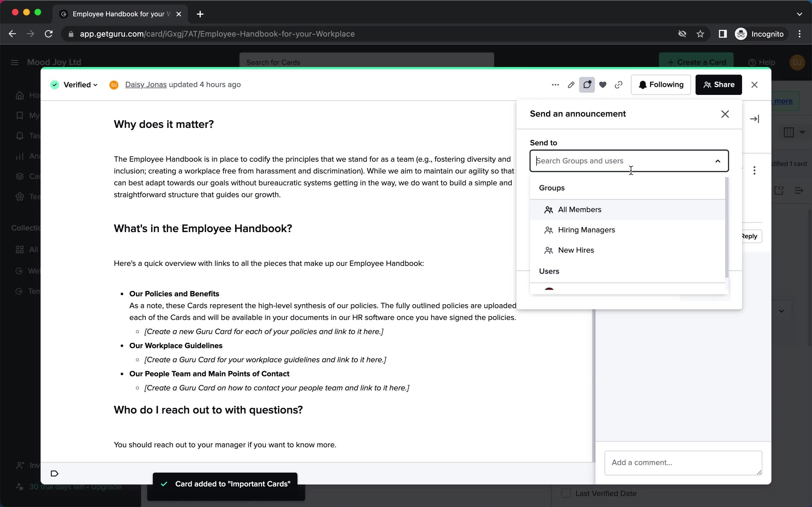
Task: Click Add a comment input field
Action: coord(682,462)
